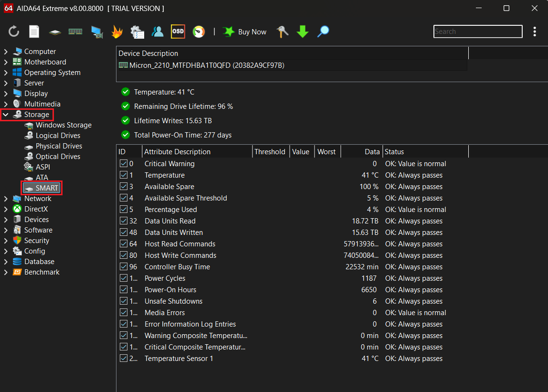
Task: Open the sensor gauge tool
Action: pyautogui.click(x=199, y=32)
